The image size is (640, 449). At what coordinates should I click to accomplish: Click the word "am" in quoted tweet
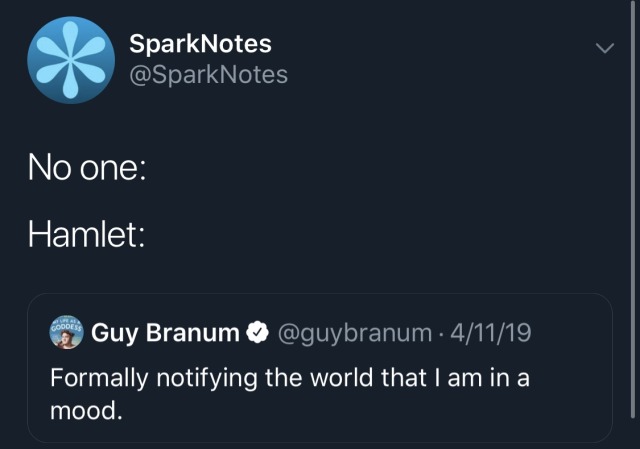pyautogui.click(x=464, y=378)
